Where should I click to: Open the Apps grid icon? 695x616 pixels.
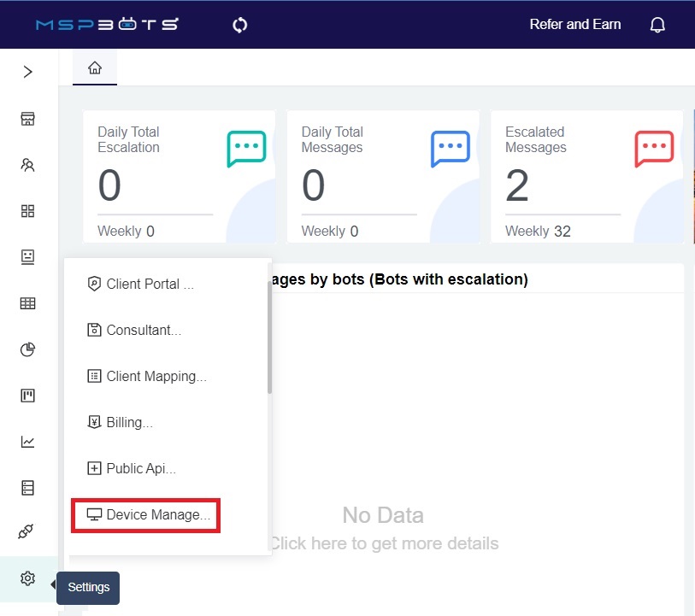pyautogui.click(x=27, y=211)
